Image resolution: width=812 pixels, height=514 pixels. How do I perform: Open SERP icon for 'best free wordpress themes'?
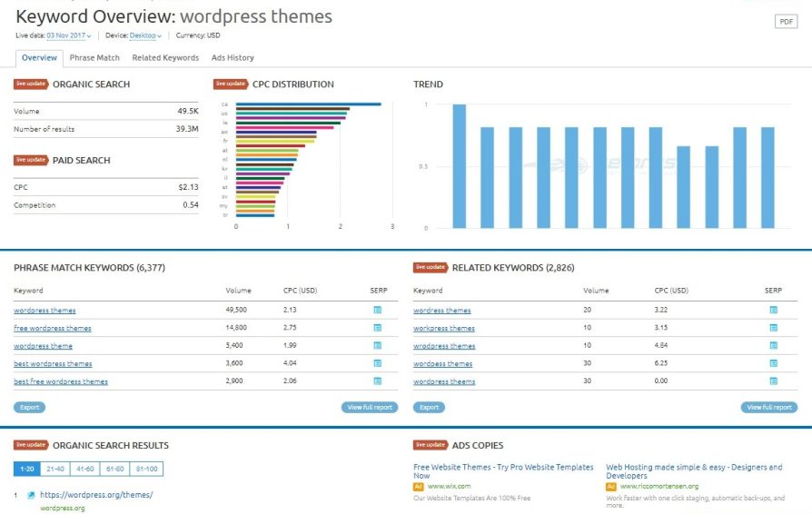[377, 381]
